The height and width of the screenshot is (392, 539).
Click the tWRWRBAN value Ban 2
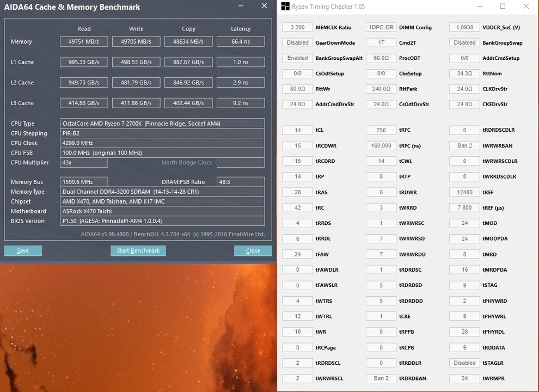click(x=464, y=145)
